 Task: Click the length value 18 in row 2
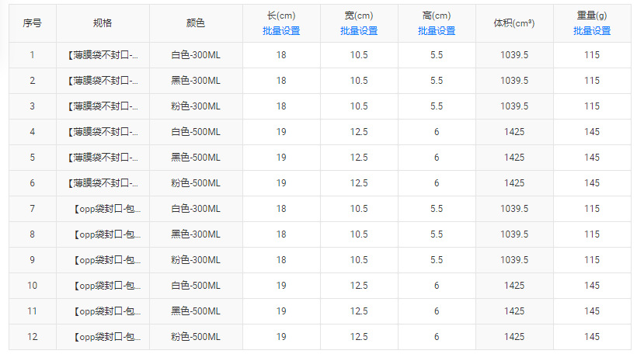281,81
